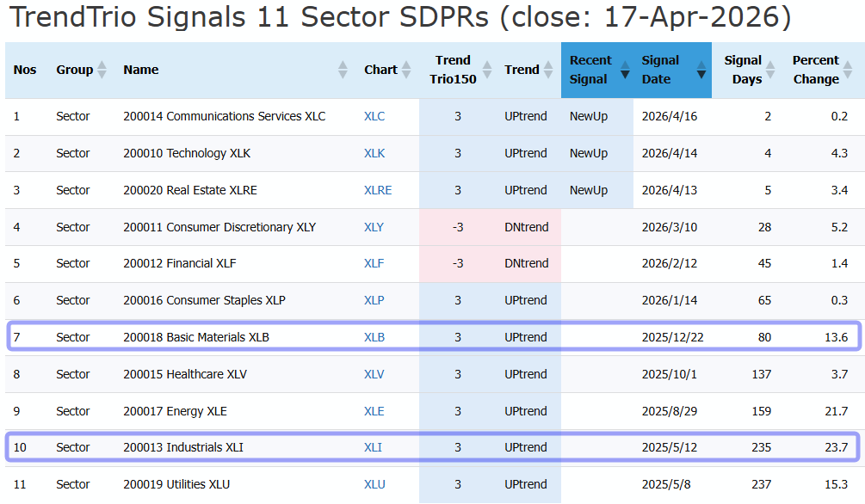Open the XLF chart link
This screenshot has width=865, height=504.
coord(374,263)
